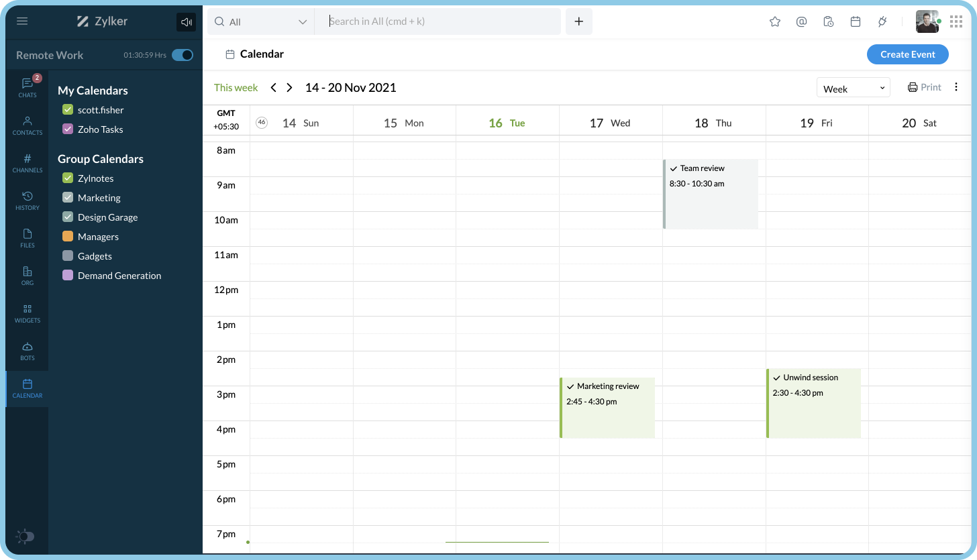Uncheck Zylnotes group calendar
This screenshot has width=977, height=560.
pyautogui.click(x=68, y=178)
